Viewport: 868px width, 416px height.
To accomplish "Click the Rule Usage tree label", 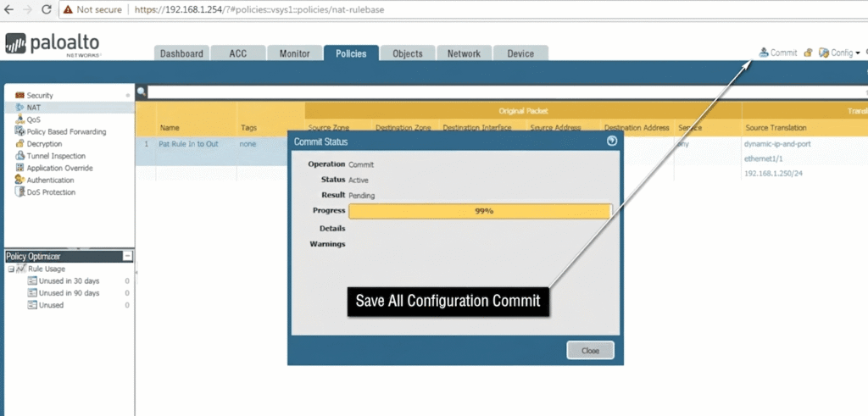I will pos(47,269).
